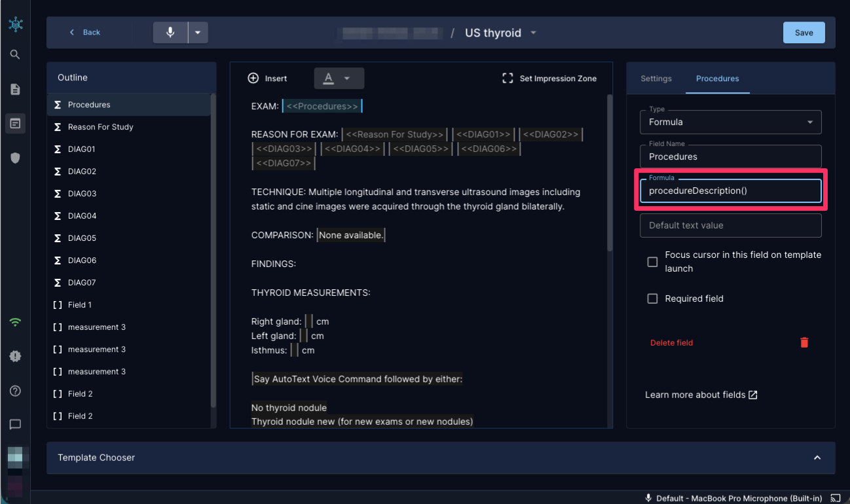The image size is (850, 504).
Task: Open the help question mark icon
Action: click(x=15, y=391)
